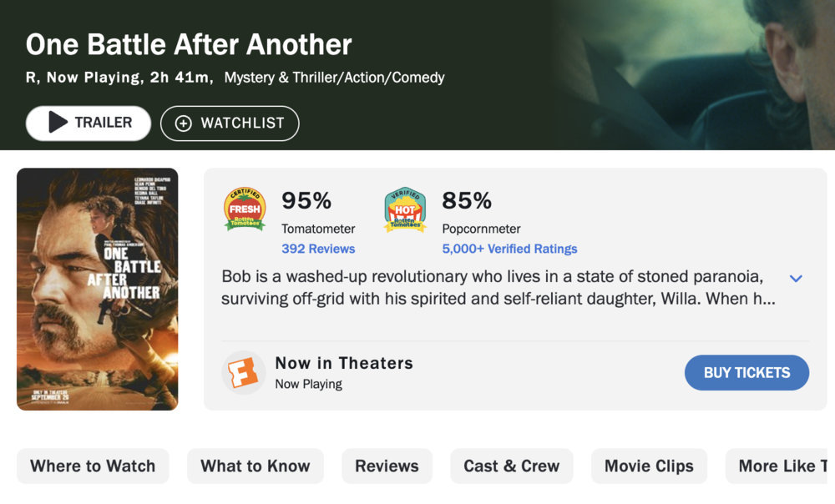Expand the movie synopsis with the chevron
The image size is (835, 504).
(796, 278)
